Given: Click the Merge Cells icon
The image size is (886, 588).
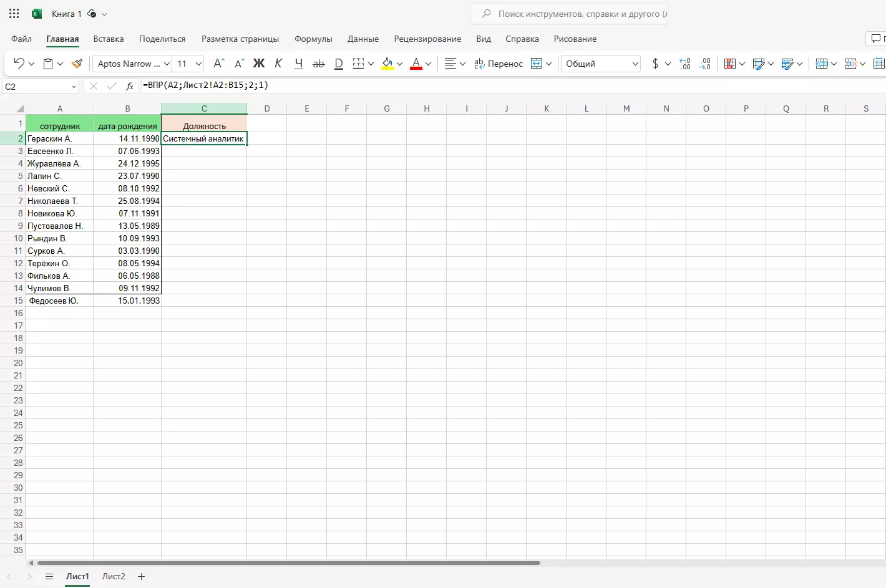Looking at the screenshot, I should click(536, 64).
